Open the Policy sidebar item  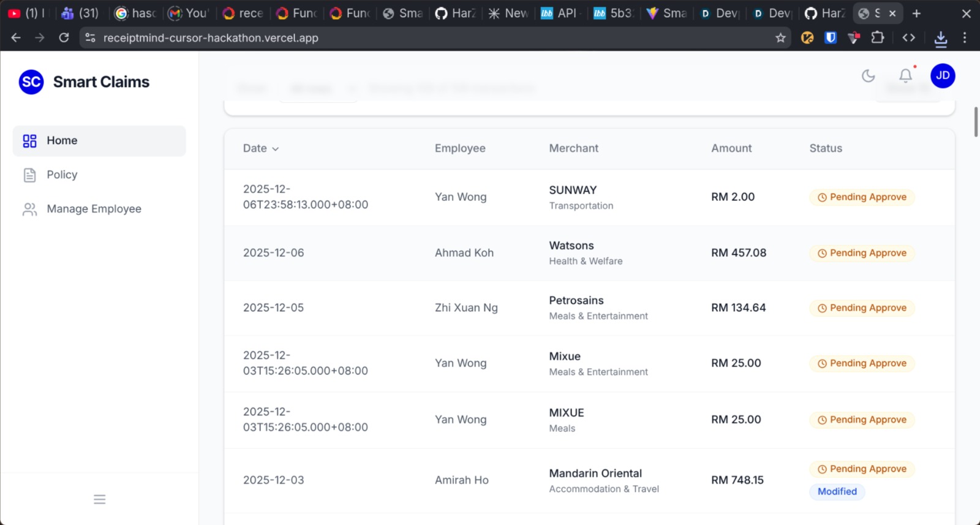pyautogui.click(x=99, y=175)
